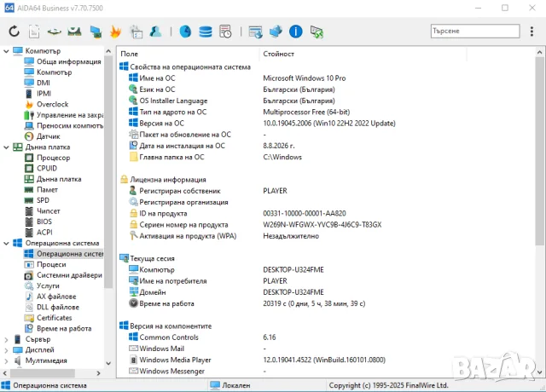Open Процеси in the tree

pyautogui.click(x=51, y=264)
